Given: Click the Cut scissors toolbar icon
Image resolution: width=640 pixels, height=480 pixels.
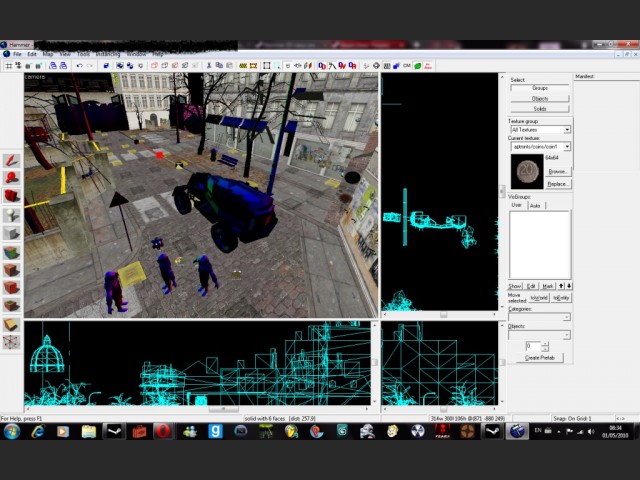Looking at the screenshot, I should point(209,65).
